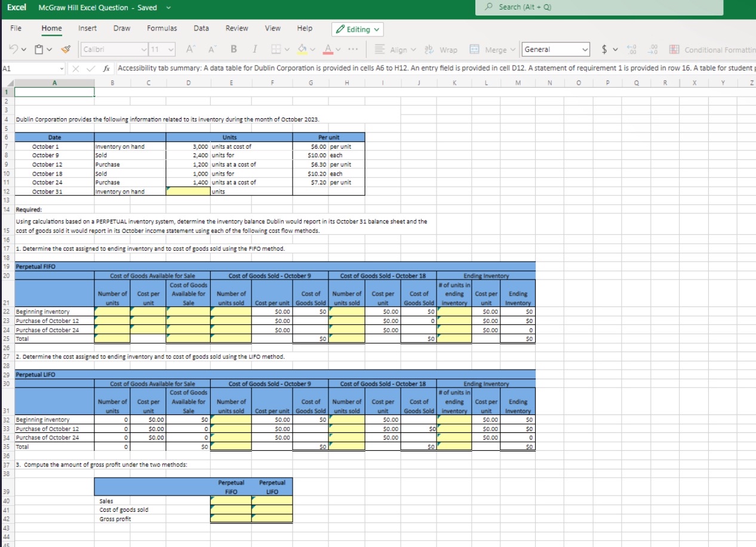756x547 pixels.
Task: Click the Increase Decimal icon
Action: [x=631, y=50]
